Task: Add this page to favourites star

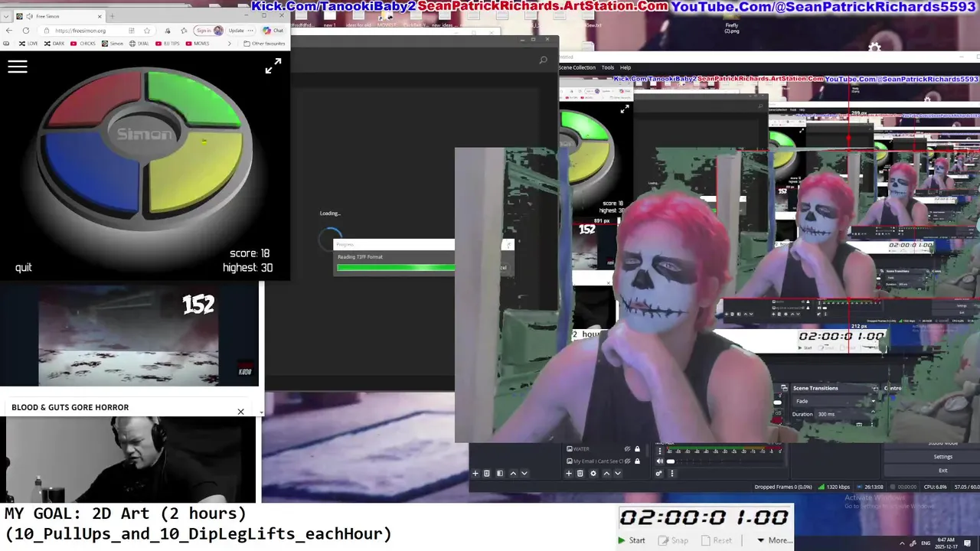Action: pos(147,31)
